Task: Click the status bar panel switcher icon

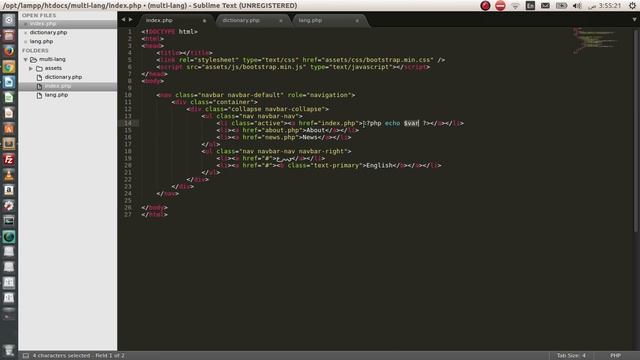Action: coord(25,356)
